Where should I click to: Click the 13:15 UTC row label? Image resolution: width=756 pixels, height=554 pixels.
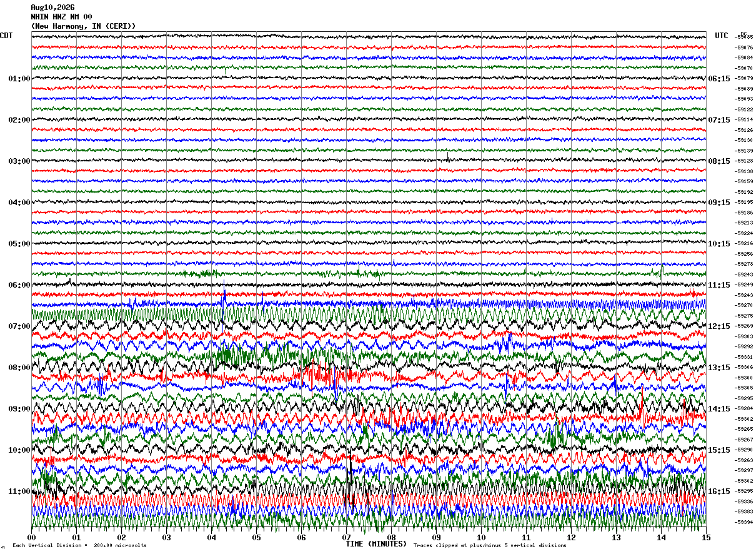[719, 368]
